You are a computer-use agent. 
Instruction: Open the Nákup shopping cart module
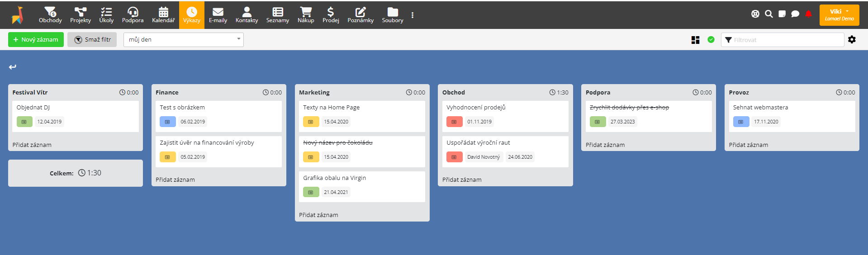click(x=306, y=15)
